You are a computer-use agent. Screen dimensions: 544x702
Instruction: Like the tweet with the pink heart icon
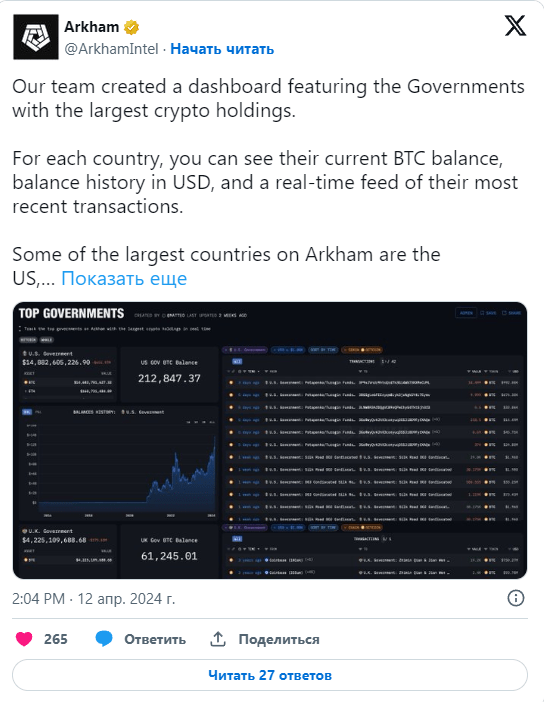tap(24, 639)
